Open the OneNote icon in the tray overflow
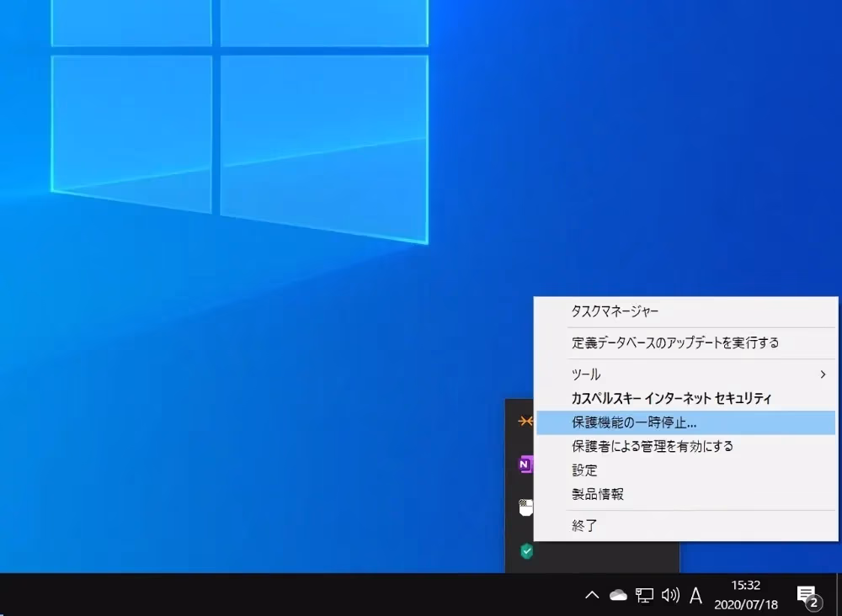 click(525, 464)
